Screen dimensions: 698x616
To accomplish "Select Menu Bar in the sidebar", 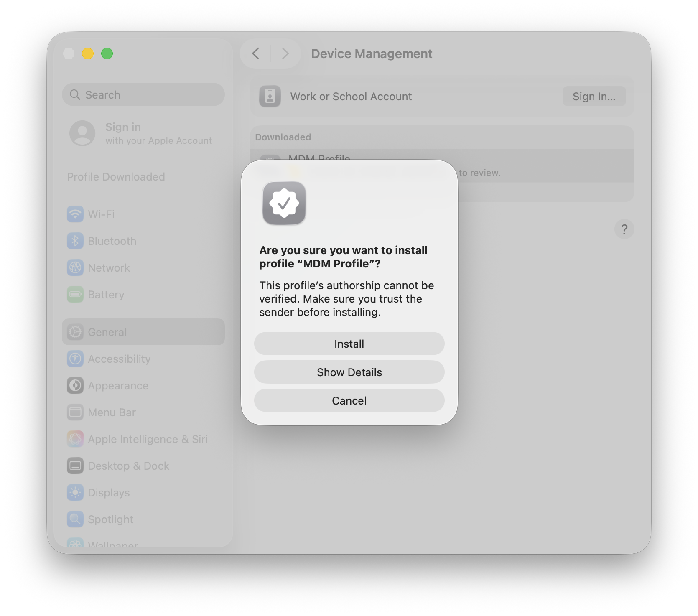I will point(112,412).
